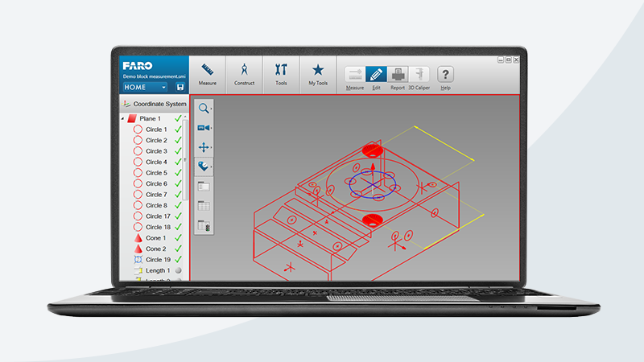Click the lower red cone in 3D view
Viewport: 644px width, 362px height.
click(x=373, y=220)
